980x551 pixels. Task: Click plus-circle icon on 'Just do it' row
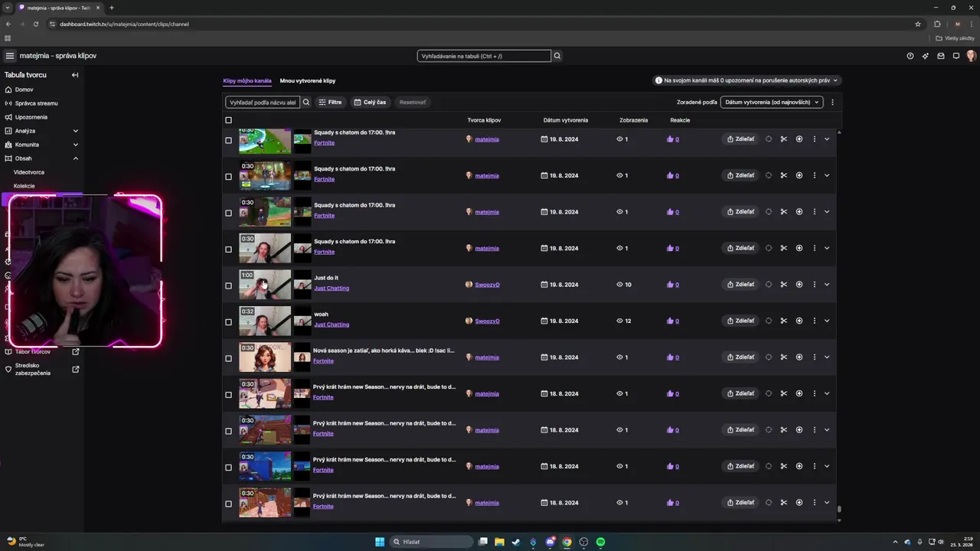(x=799, y=285)
